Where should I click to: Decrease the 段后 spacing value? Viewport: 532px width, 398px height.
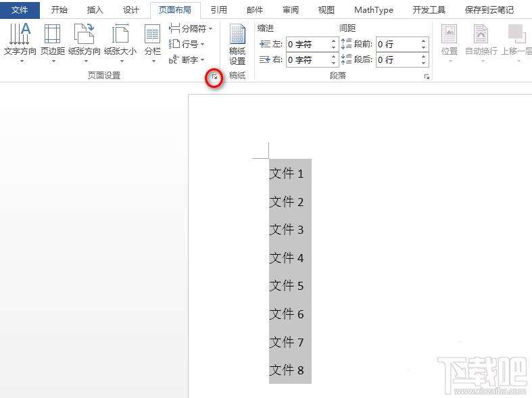pos(423,63)
